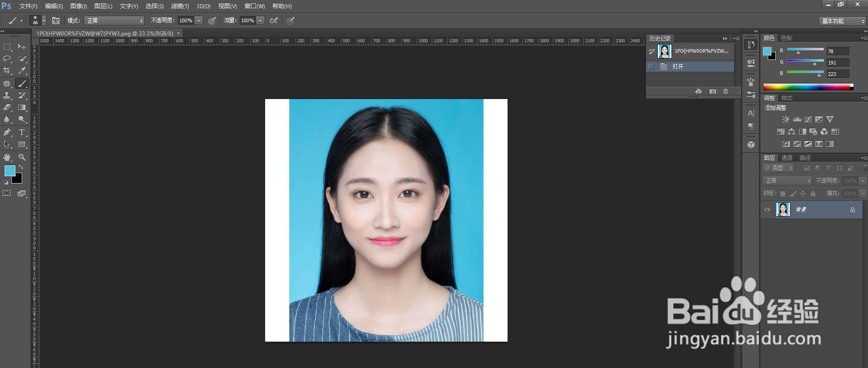Image resolution: width=868 pixels, height=368 pixels.
Task: Select the Eraser tool
Action: (x=7, y=107)
